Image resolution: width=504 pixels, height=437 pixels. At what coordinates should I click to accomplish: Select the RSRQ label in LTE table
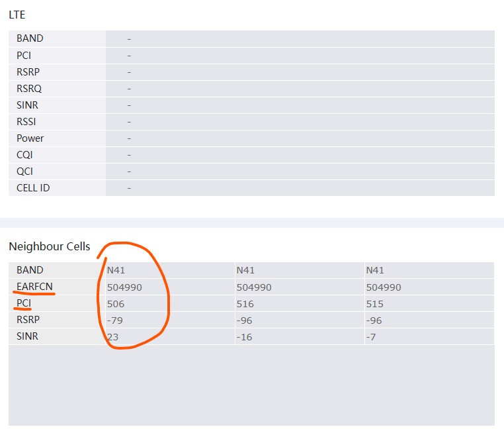[x=30, y=89]
